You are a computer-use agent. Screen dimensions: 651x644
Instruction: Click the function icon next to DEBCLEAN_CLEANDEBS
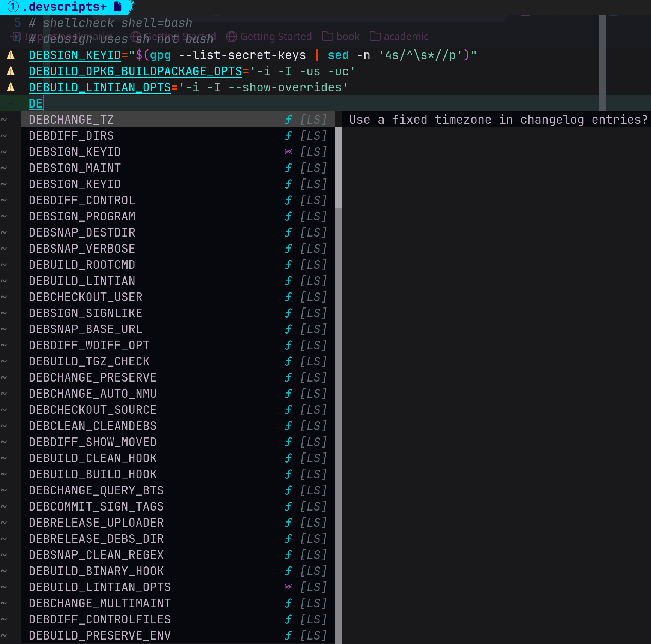coord(288,426)
